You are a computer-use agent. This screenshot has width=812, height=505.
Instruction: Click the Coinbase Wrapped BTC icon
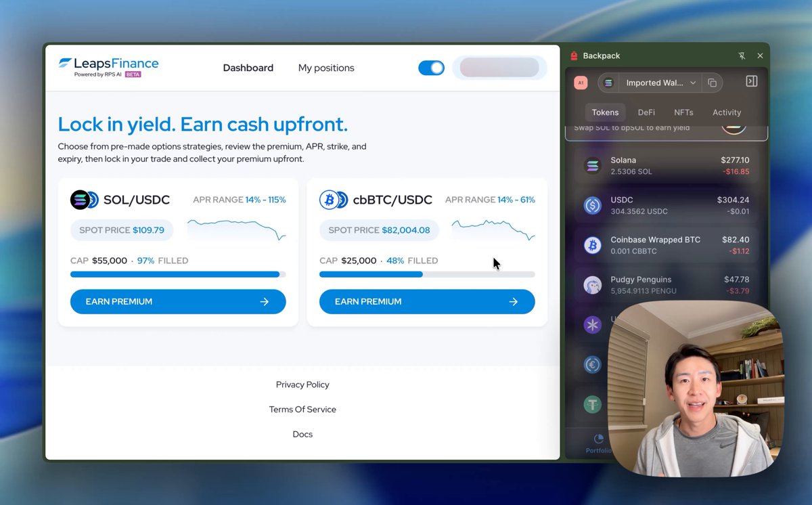[x=593, y=245]
